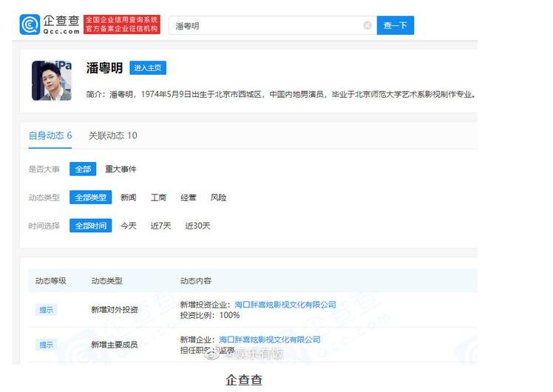Select the 重大事件 filter option
The width and height of the screenshot is (553, 392).
click(x=121, y=169)
